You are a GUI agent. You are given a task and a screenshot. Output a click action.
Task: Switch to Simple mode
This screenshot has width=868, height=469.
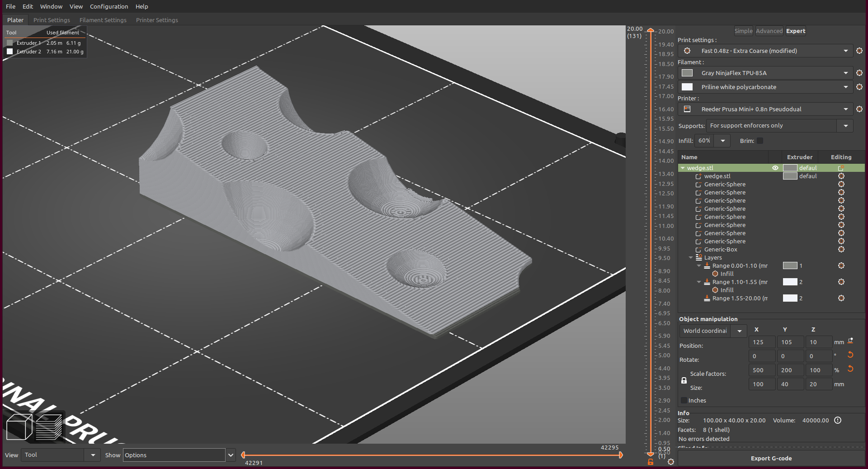tap(743, 31)
